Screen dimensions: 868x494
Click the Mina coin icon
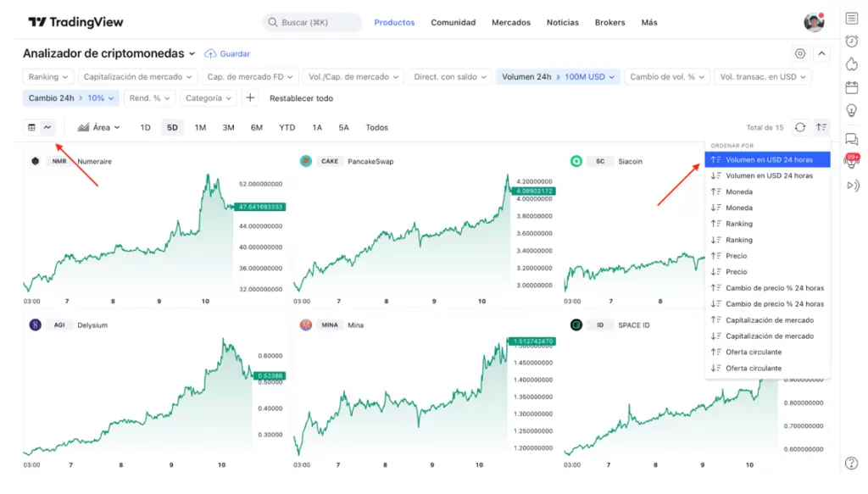coord(305,325)
